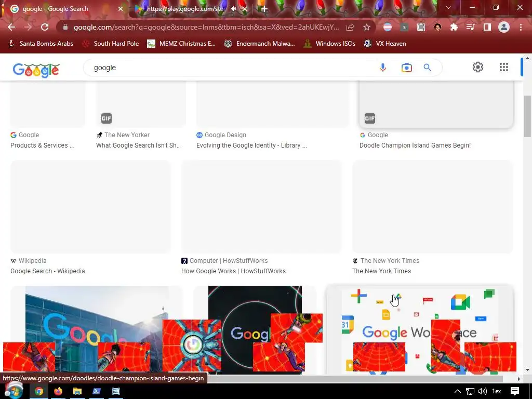Click the HowStuffWorks result image placeholder
The width and height of the screenshot is (532, 399).
click(x=262, y=206)
